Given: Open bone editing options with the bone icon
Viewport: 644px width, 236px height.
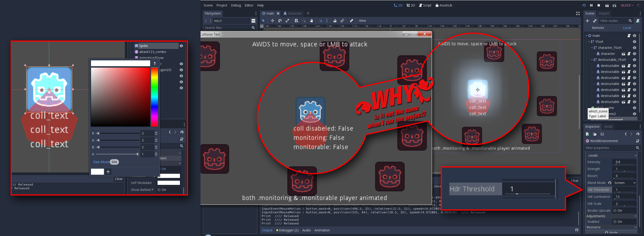Looking at the screenshot, I should pos(352,21).
